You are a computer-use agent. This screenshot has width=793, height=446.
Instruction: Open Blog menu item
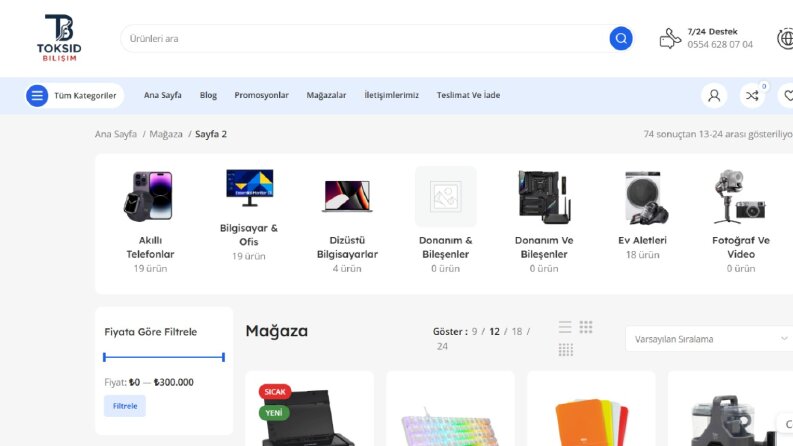click(208, 95)
